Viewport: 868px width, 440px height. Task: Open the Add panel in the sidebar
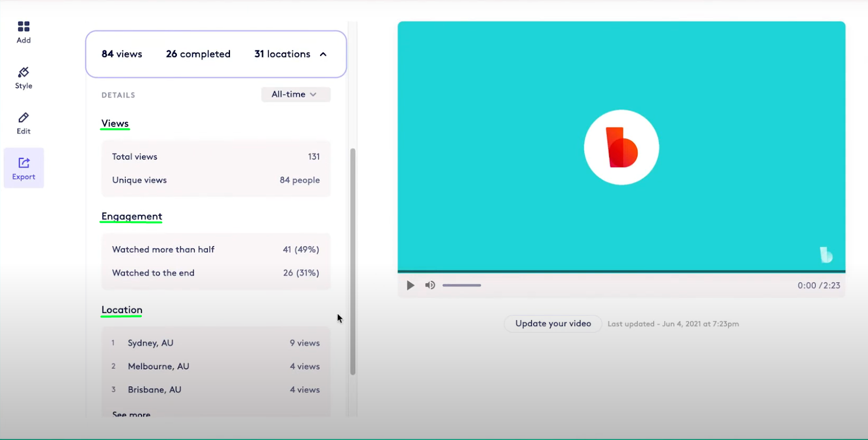(x=23, y=33)
